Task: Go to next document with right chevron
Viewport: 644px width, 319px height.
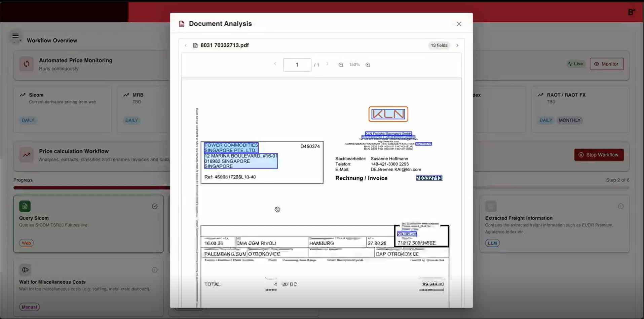Action: 457,45
